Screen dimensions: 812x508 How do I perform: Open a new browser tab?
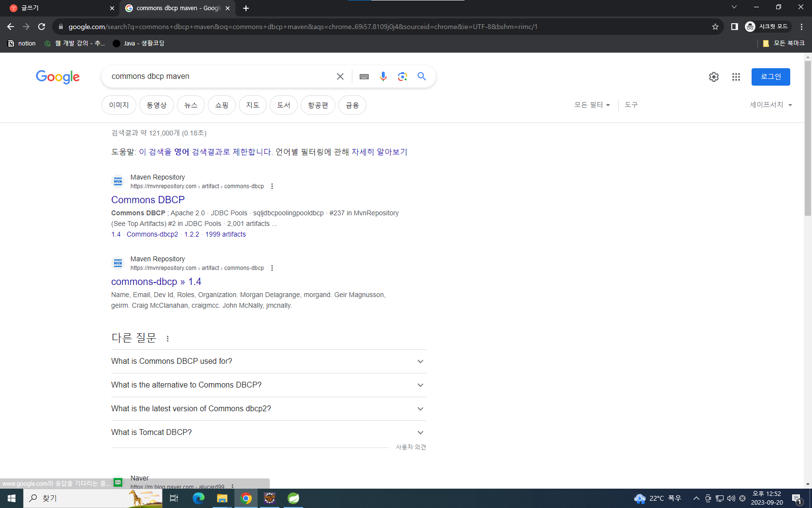[x=246, y=8]
